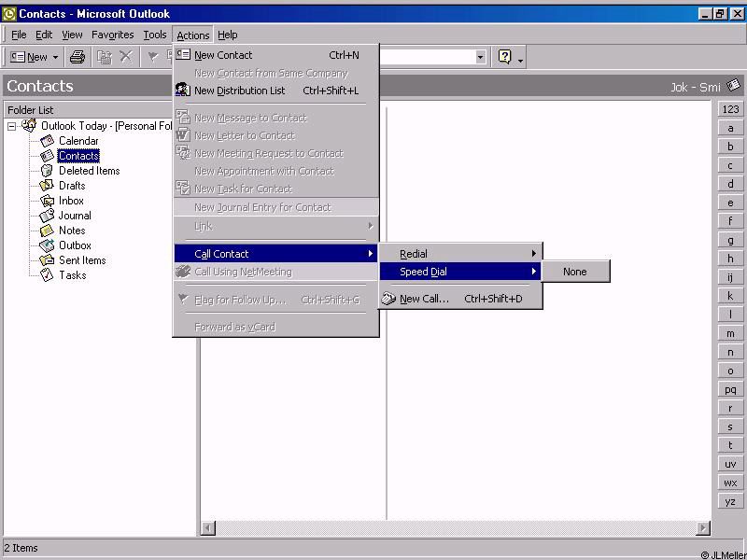The width and height of the screenshot is (747, 560).
Task: Click the Inbox folder icon
Action: click(48, 201)
